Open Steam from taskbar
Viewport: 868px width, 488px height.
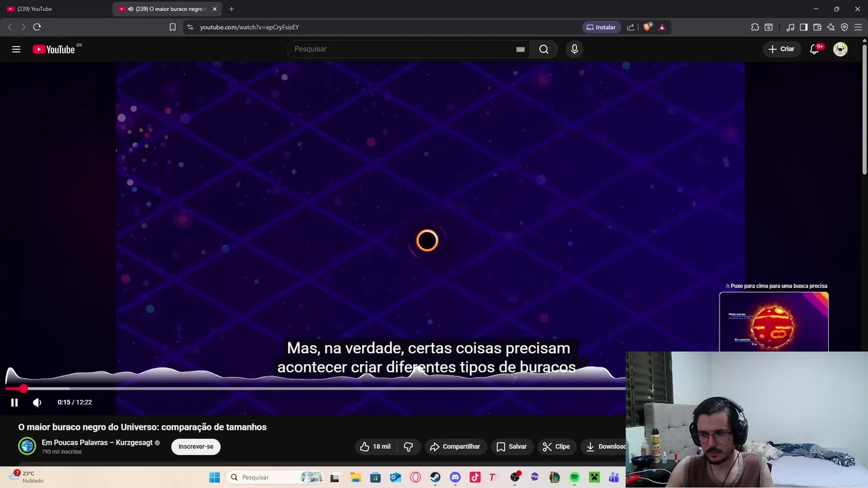click(435, 477)
